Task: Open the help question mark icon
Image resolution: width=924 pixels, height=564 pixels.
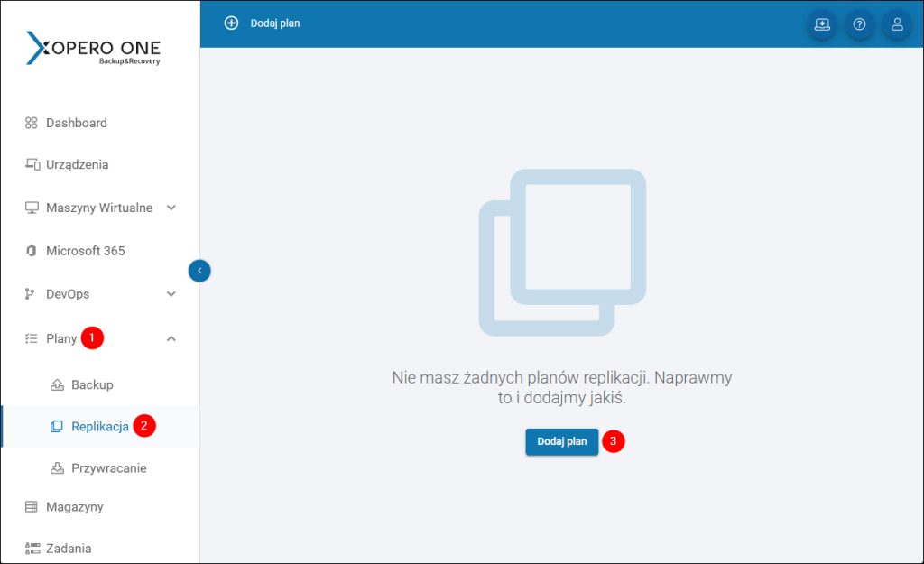Action: pyautogui.click(x=859, y=24)
